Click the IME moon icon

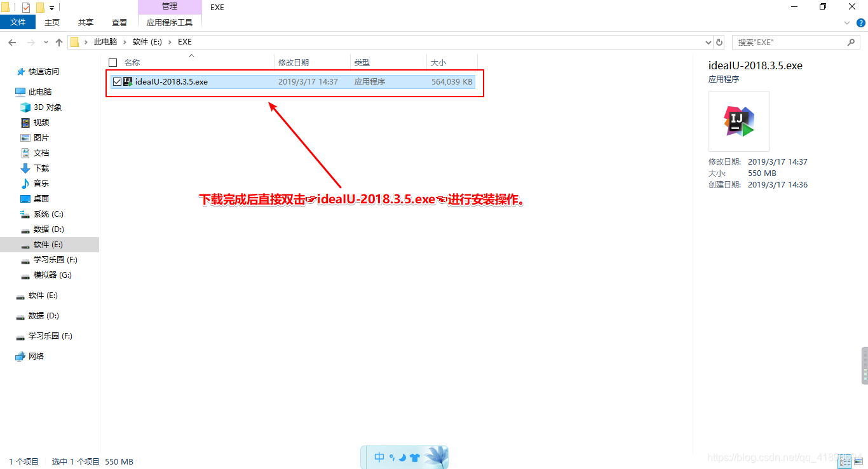click(x=402, y=457)
